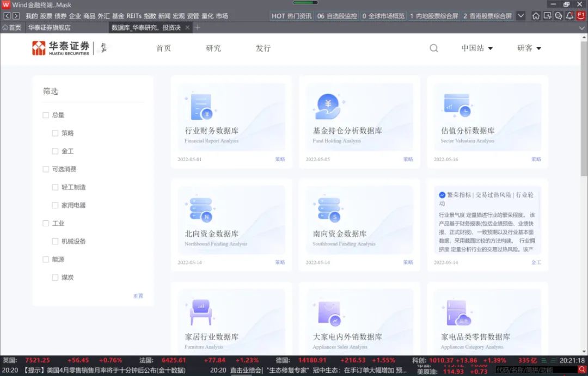Click the 0 全球市场概览 shortcut button

pyautogui.click(x=383, y=16)
